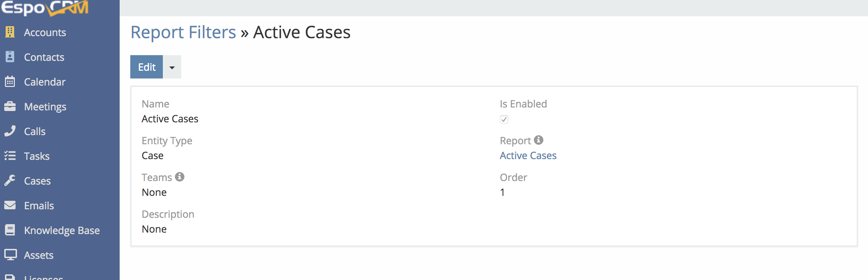Click the info icon beside Report label
Screen dimensions: 868x280
pyautogui.click(x=538, y=140)
